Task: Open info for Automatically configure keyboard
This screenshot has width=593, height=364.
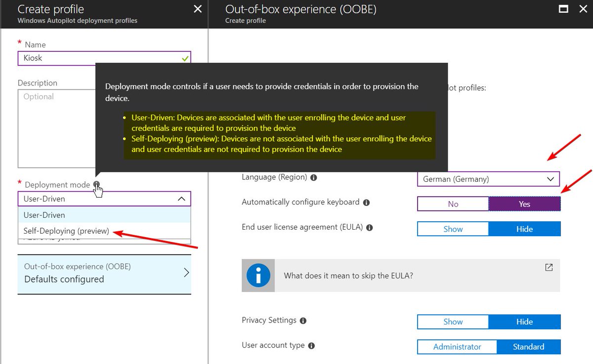Action: pyautogui.click(x=366, y=202)
